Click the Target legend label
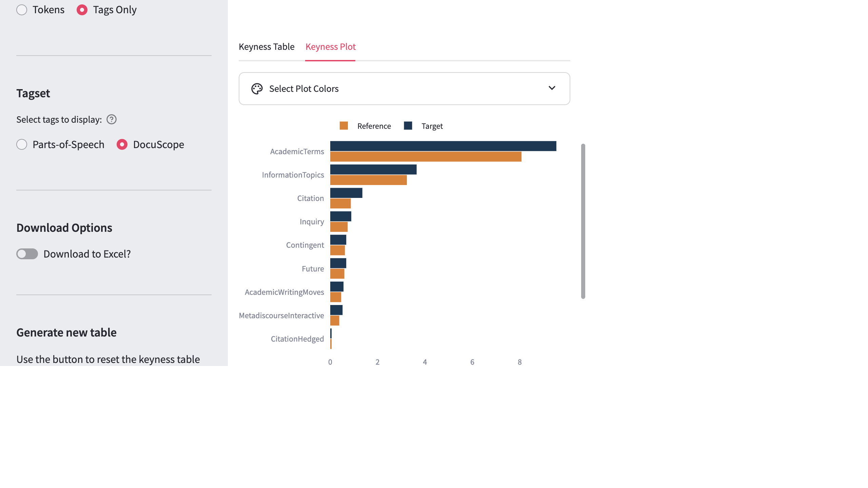868x488 pixels. click(432, 126)
